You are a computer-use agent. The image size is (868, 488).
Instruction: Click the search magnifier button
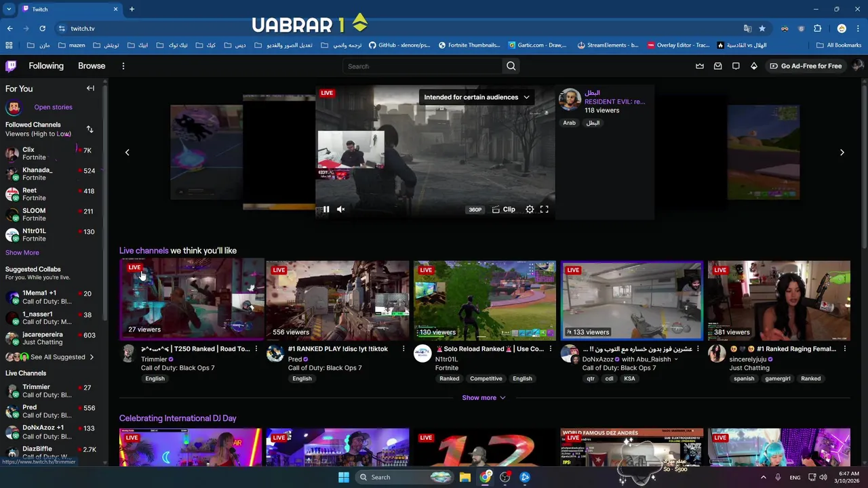pyautogui.click(x=511, y=66)
